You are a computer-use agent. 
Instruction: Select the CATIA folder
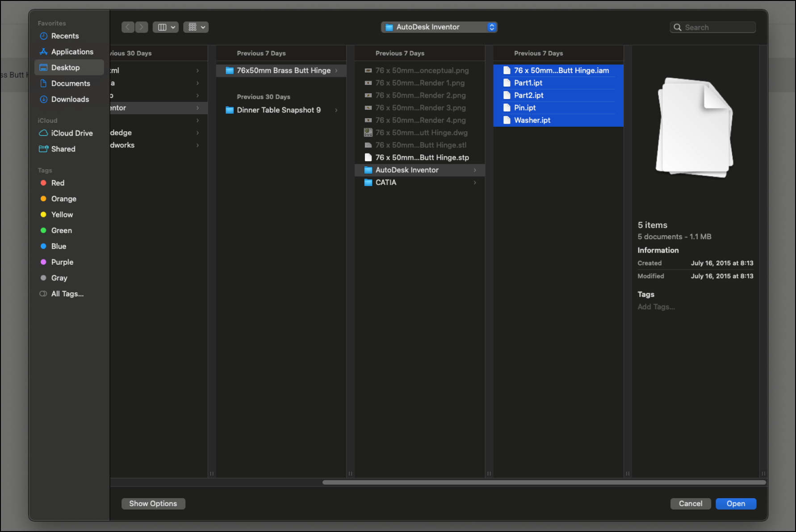385,183
